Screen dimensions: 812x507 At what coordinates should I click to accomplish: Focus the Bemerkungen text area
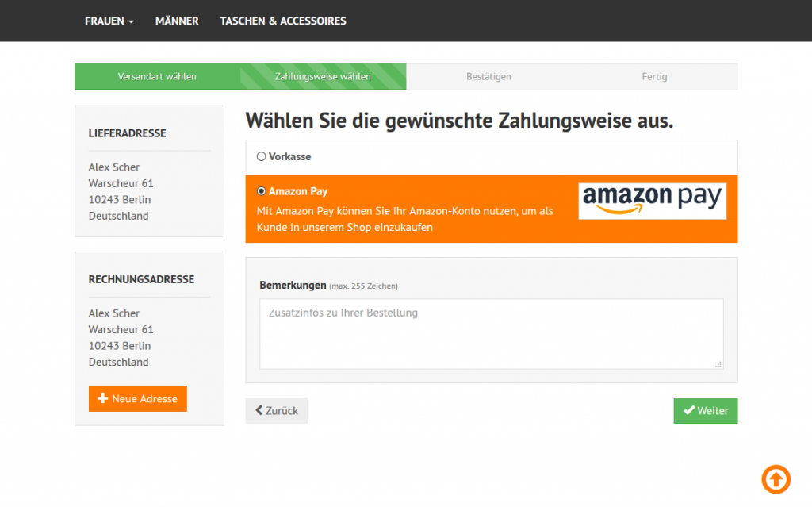click(491, 333)
